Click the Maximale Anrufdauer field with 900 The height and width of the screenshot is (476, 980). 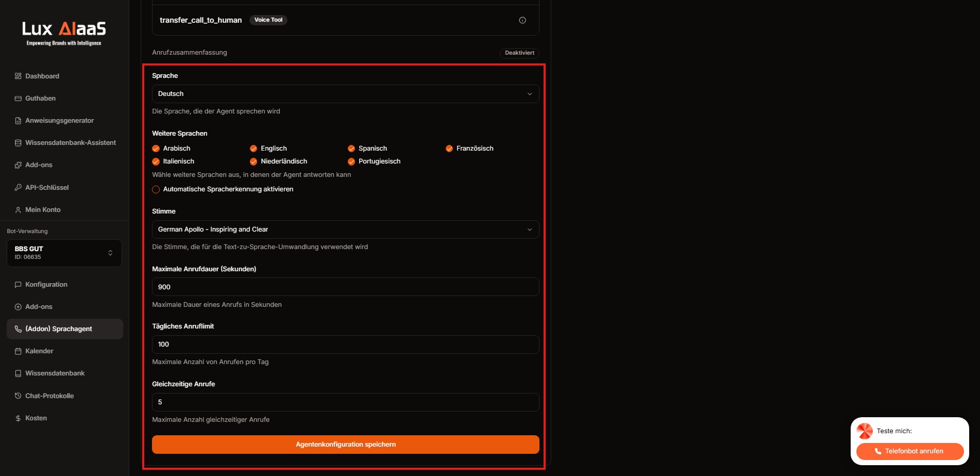click(x=345, y=287)
